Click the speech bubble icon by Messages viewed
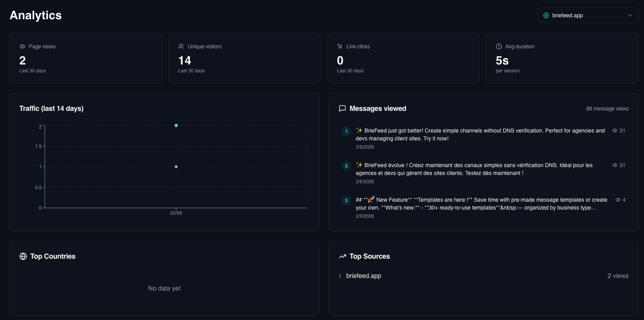The height and width of the screenshot is (320, 644). (342, 109)
